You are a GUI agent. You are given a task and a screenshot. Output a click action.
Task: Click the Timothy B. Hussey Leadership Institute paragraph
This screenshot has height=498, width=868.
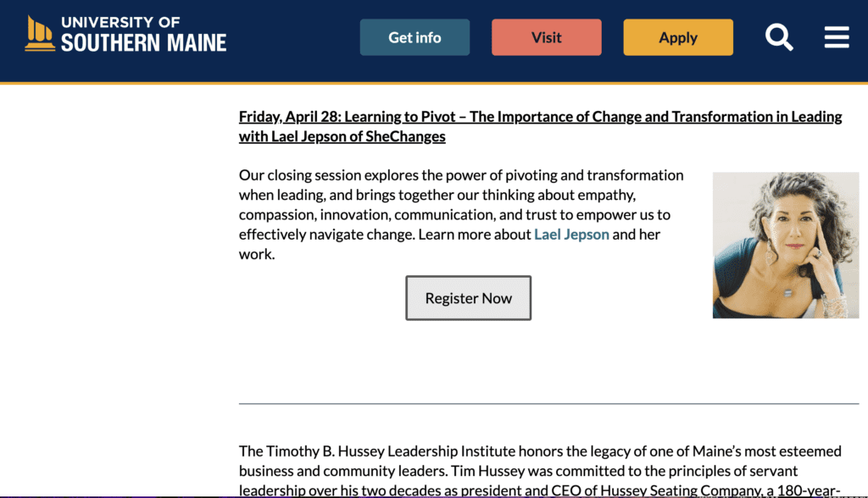540,470
